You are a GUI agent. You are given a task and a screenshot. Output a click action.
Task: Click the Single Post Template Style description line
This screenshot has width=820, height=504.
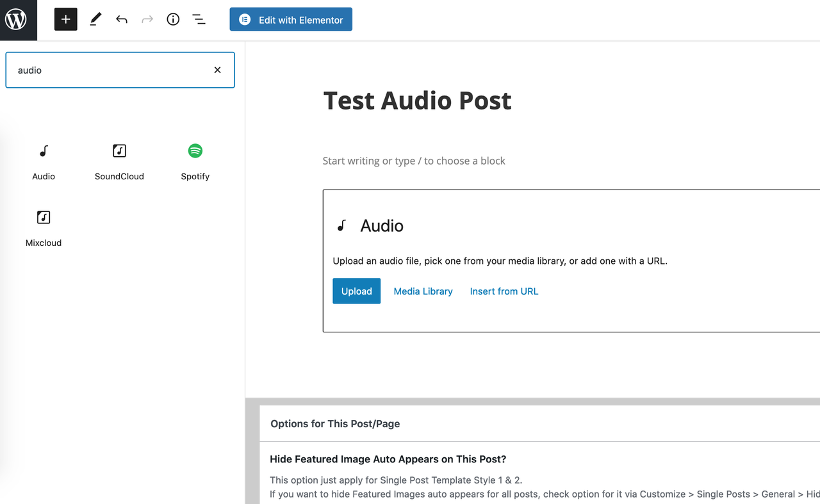click(x=396, y=480)
